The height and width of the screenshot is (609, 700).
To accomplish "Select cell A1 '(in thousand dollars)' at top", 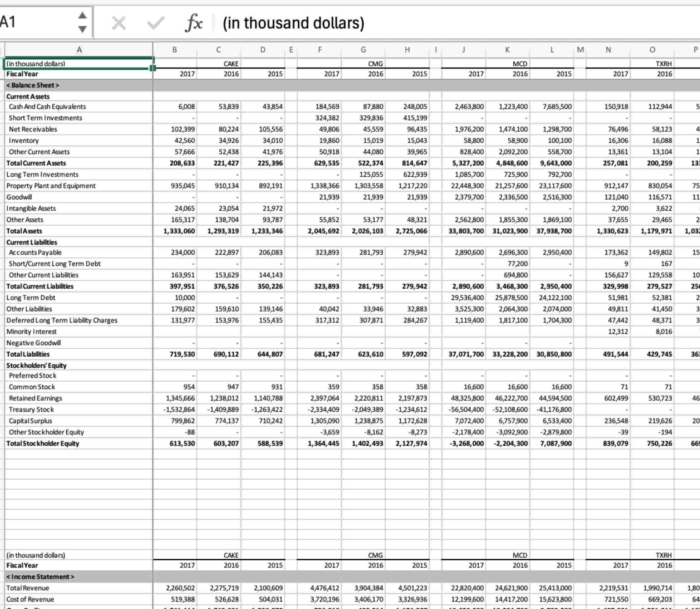I will [x=79, y=63].
